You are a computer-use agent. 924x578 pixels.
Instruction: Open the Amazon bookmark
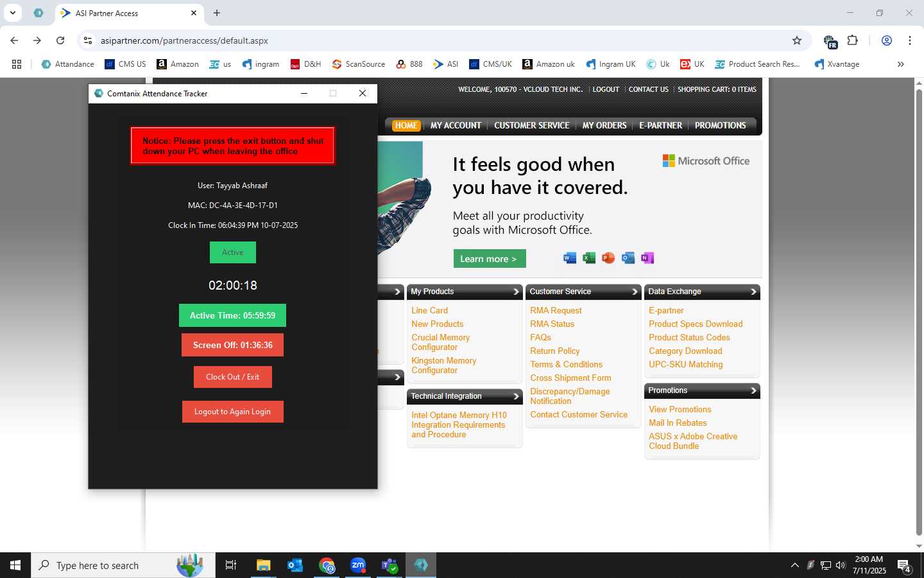pyautogui.click(x=178, y=64)
